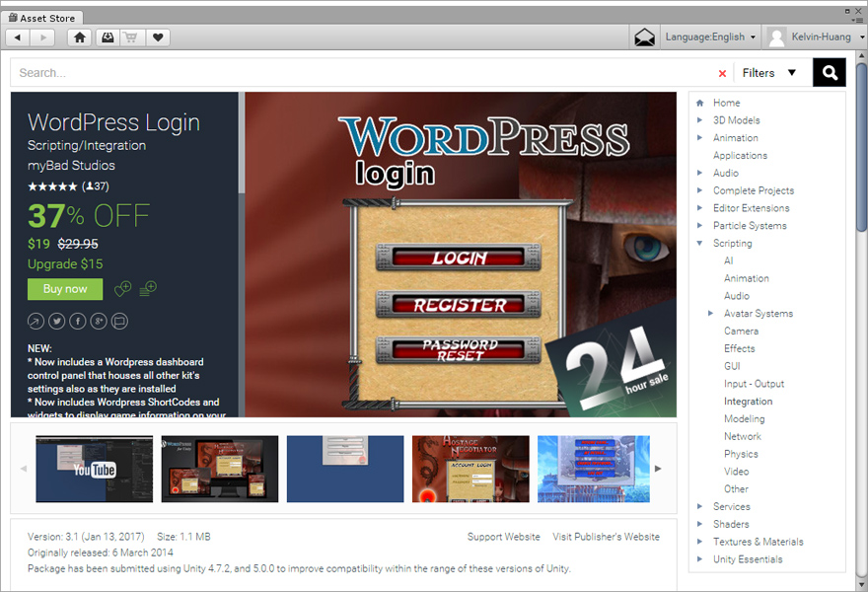This screenshot has width=868, height=592.
Task: Open the inbox envelope icon
Action: click(644, 37)
